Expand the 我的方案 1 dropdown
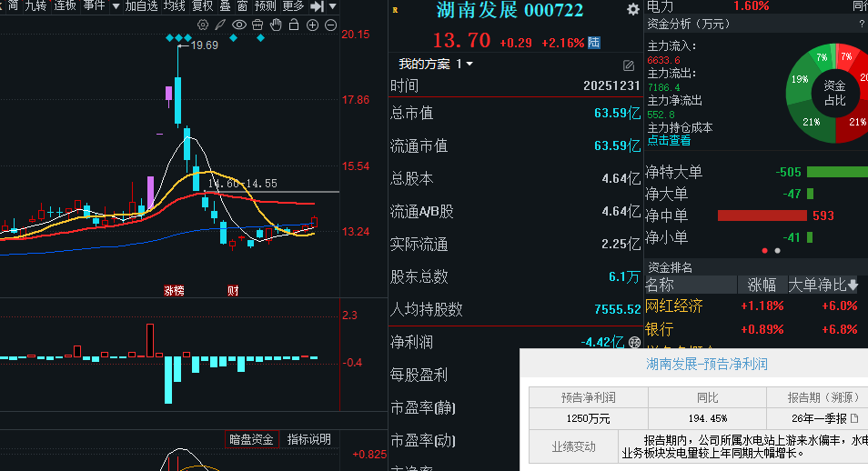The height and width of the screenshot is (471, 868). [x=469, y=65]
